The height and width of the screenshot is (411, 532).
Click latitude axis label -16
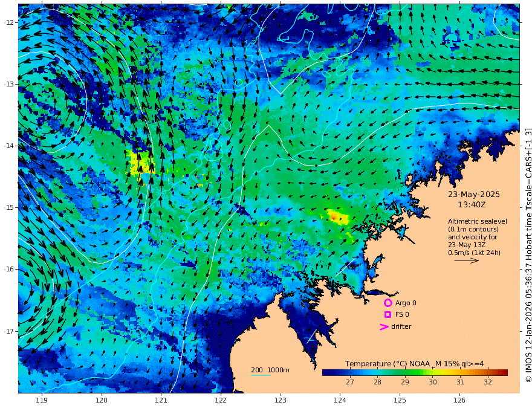[8, 269]
